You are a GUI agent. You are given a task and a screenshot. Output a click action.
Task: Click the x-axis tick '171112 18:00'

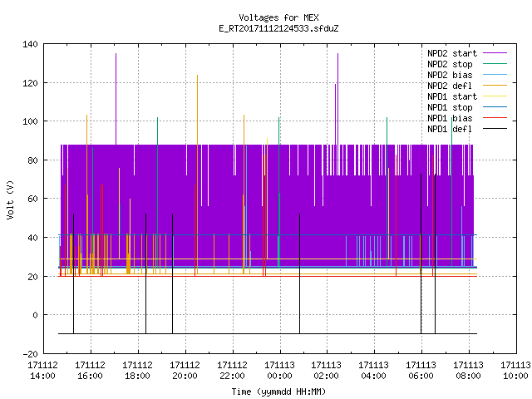click(x=137, y=371)
